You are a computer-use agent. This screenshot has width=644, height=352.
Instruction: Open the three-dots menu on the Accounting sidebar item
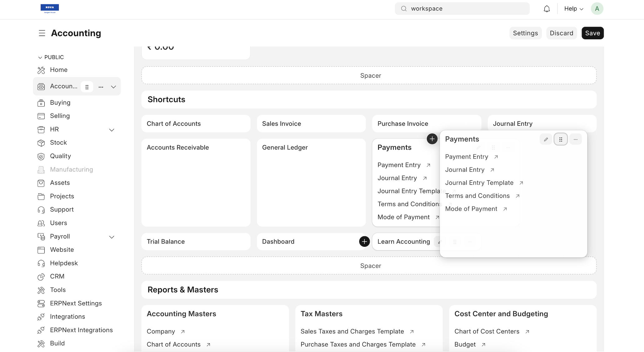coord(101,87)
